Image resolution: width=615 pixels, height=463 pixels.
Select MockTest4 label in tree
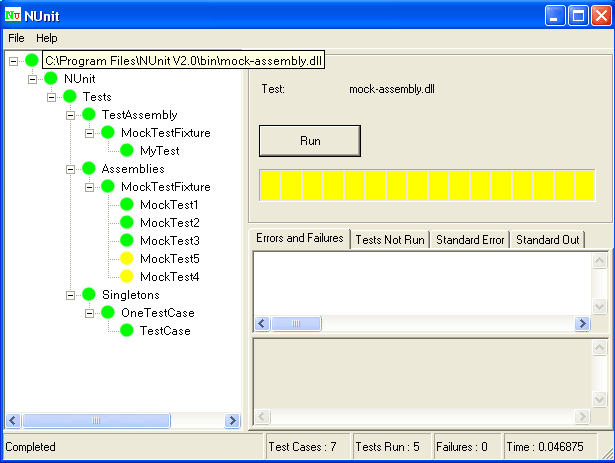(x=170, y=277)
